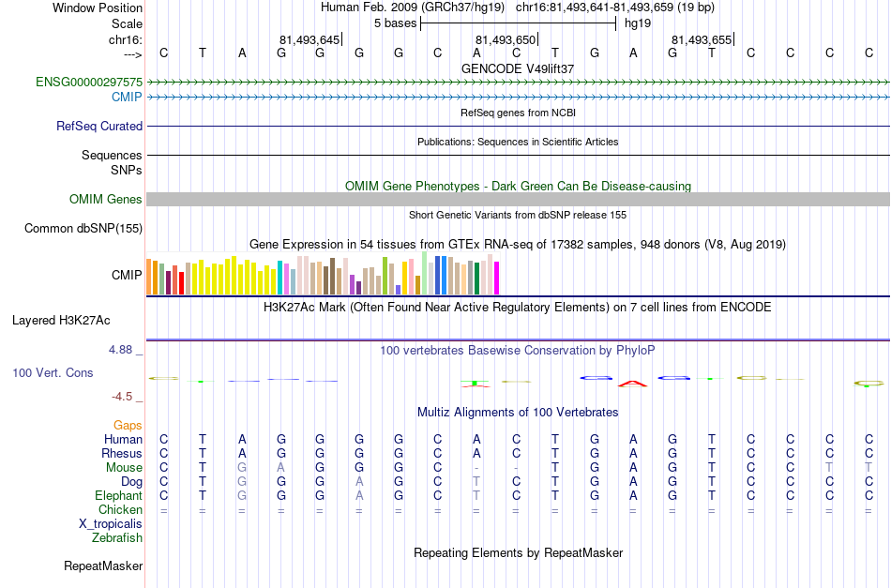
Task: Select the RefSeq Curated track label
Action: pyautogui.click(x=99, y=126)
